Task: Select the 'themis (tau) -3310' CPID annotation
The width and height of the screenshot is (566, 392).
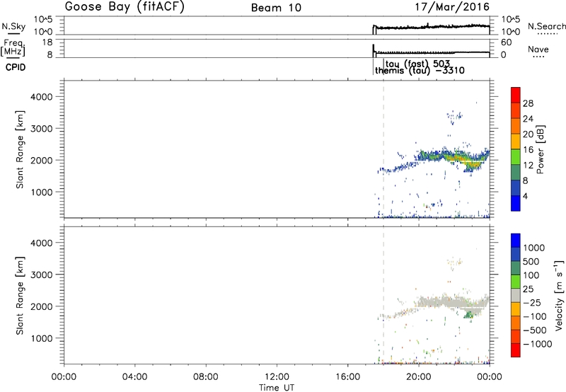Action: (420, 70)
